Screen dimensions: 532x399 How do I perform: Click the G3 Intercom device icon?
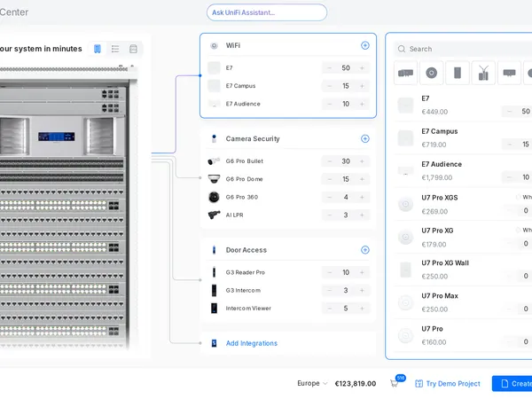[x=214, y=291]
